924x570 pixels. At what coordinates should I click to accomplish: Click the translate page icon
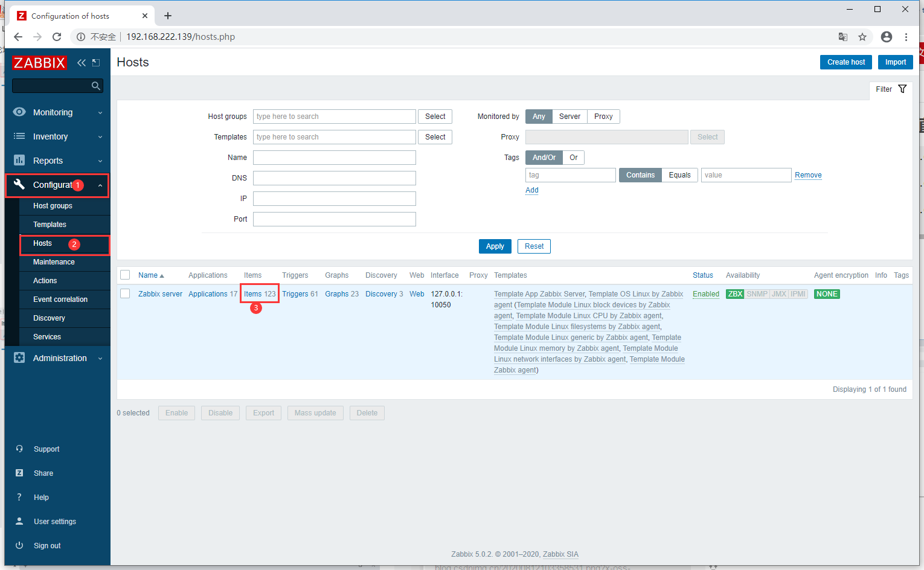pyautogui.click(x=843, y=37)
